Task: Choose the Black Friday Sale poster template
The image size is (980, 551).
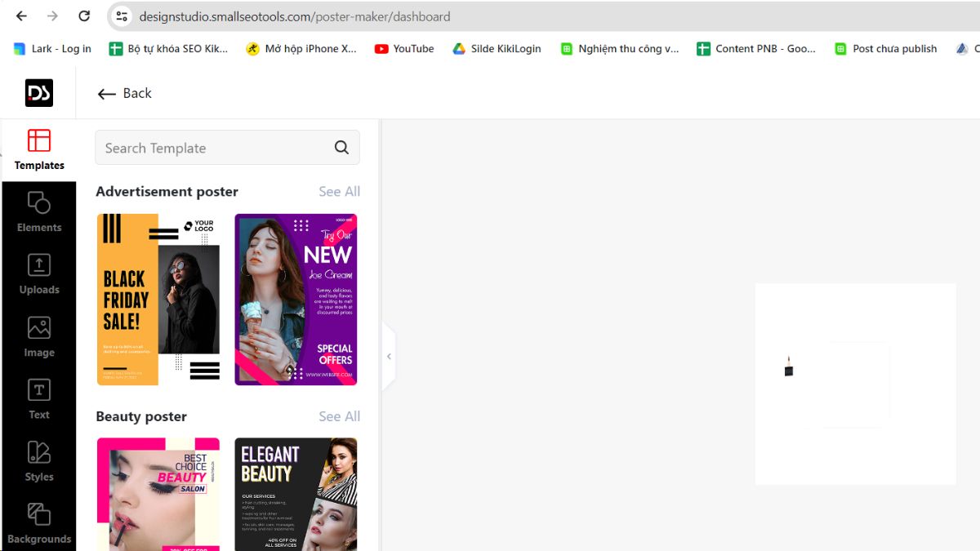Action: pyautogui.click(x=158, y=300)
